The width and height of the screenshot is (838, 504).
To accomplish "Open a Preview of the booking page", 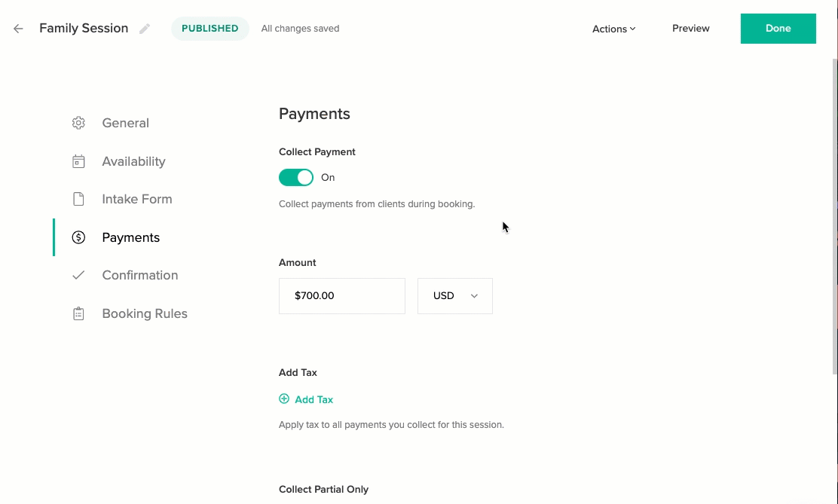I will 690,28.
